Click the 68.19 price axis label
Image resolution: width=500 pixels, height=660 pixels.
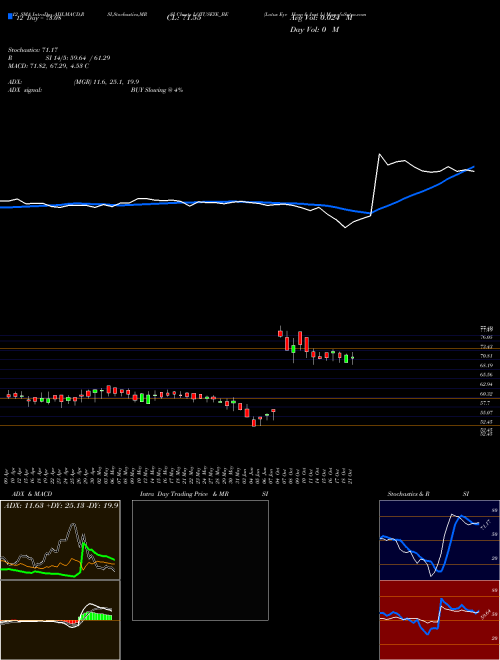point(487,365)
